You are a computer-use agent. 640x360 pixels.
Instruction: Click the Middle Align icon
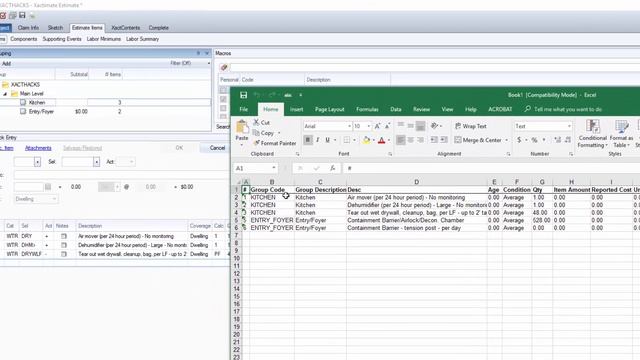(411, 126)
